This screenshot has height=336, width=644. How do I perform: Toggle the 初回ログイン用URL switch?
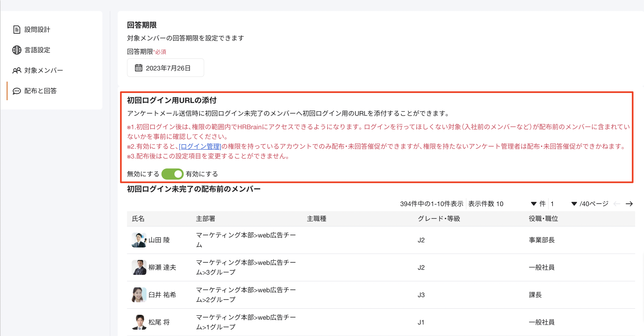click(x=172, y=174)
